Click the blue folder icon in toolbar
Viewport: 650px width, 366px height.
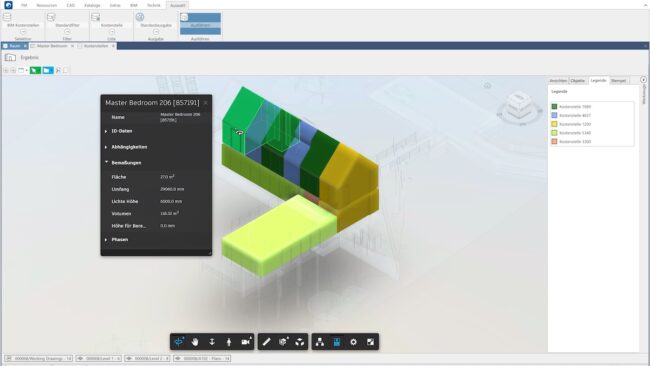48,70
